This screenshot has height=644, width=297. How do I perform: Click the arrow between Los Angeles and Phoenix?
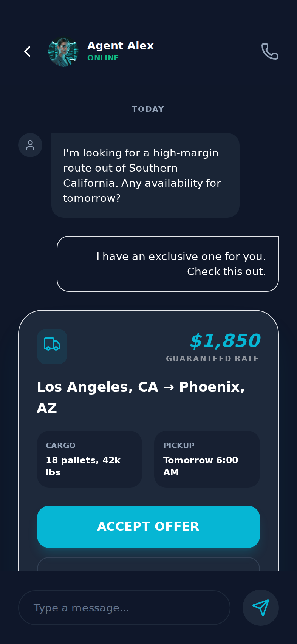click(x=169, y=387)
